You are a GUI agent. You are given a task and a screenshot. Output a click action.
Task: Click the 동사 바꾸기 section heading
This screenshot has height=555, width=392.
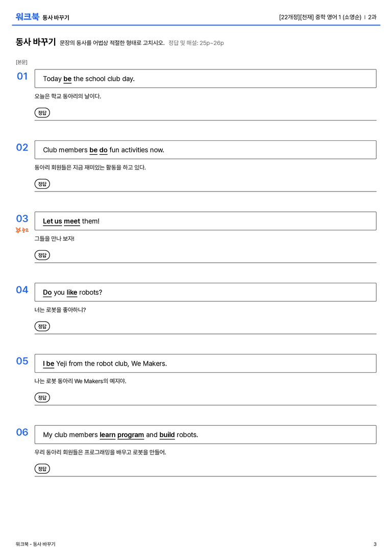(x=36, y=42)
